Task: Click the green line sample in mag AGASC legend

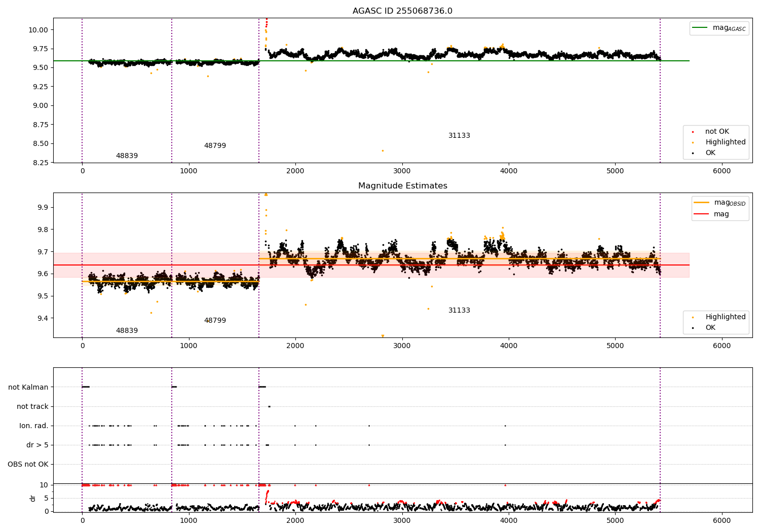Action: click(700, 28)
